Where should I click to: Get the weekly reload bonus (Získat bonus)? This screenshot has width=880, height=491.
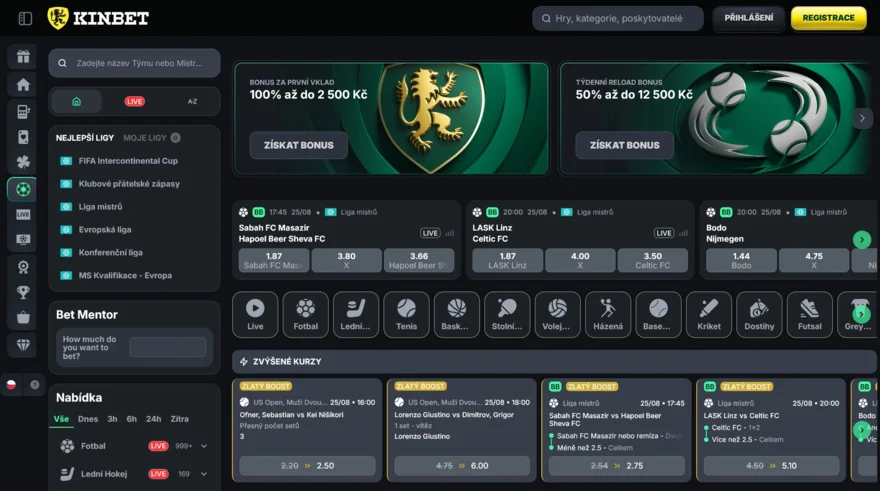pos(624,145)
